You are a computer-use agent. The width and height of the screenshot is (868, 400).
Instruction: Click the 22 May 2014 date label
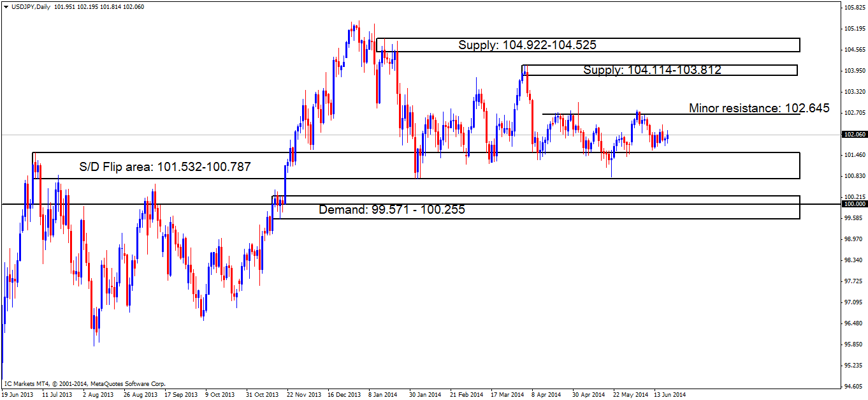[x=631, y=395]
